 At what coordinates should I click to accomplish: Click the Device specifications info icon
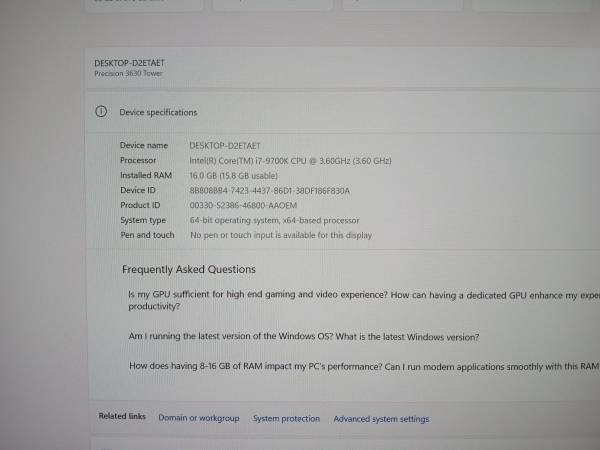(101, 112)
